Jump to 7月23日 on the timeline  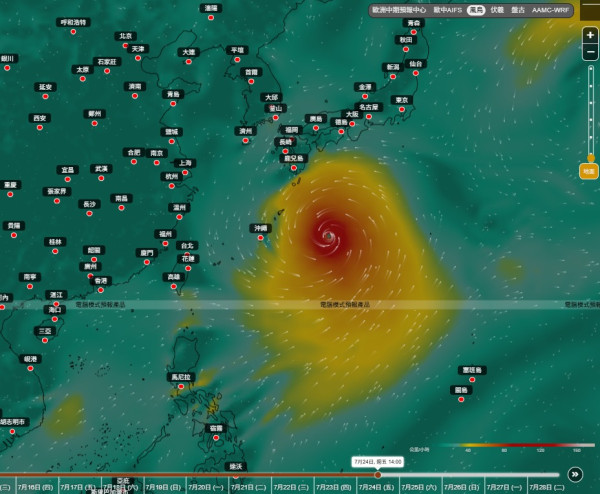334,487
